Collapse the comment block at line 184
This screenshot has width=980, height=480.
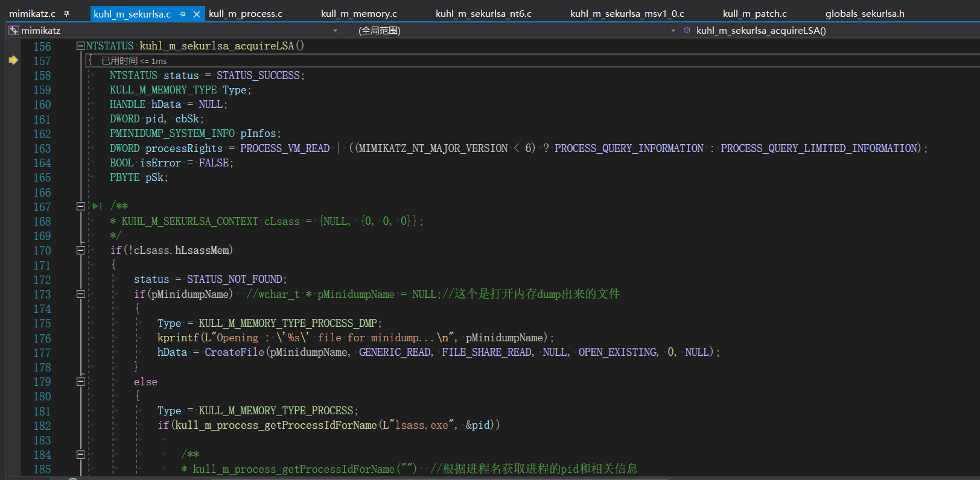click(81, 455)
